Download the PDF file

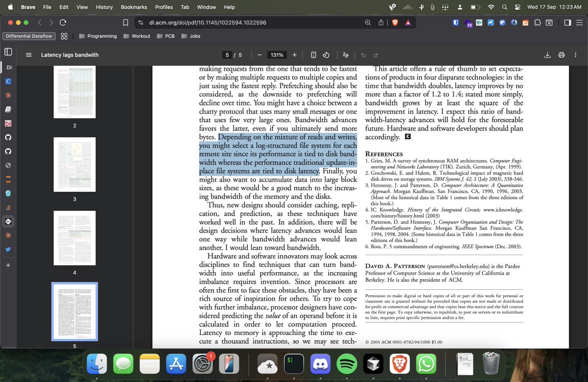coord(548,55)
